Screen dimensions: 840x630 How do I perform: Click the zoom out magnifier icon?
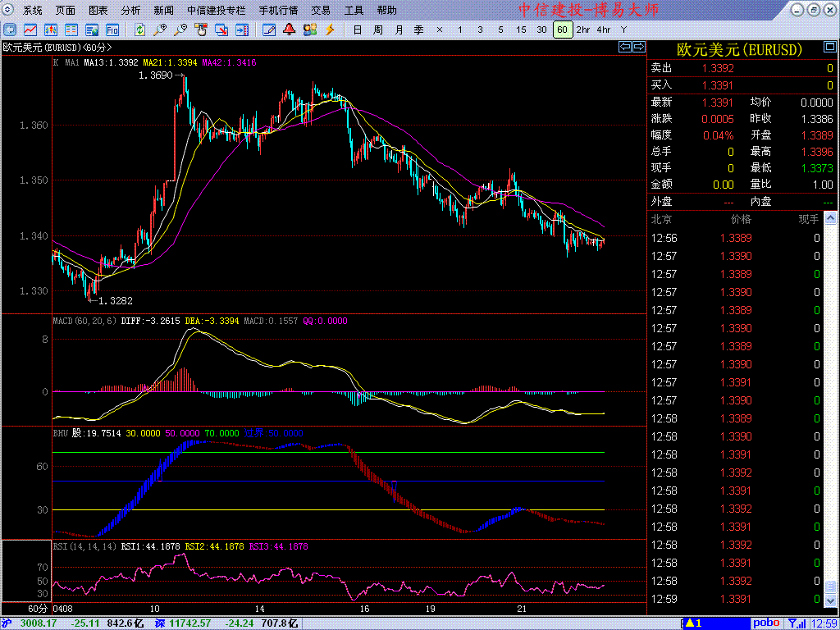(180, 30)
